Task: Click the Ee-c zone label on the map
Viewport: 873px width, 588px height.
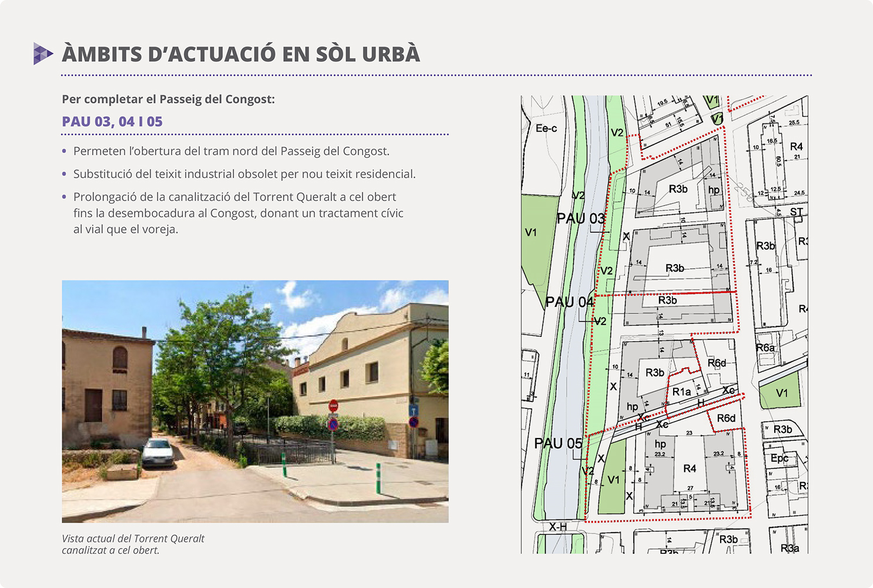Action: (546, 128)
